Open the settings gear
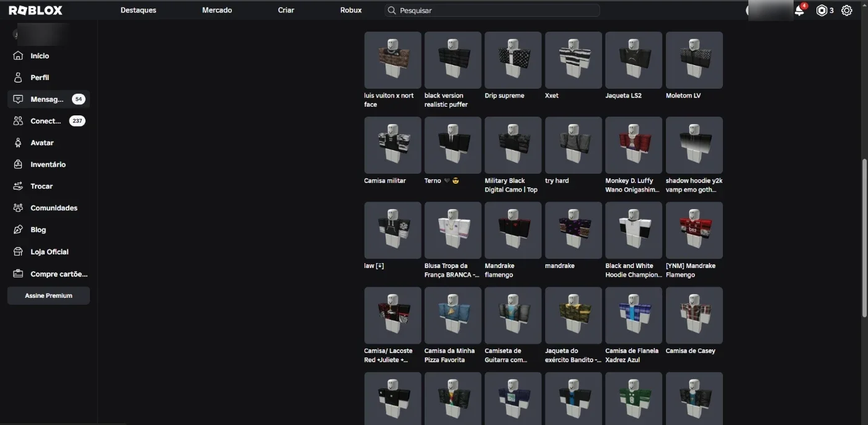This screenshot has width=868, height=425. (846, 11)
